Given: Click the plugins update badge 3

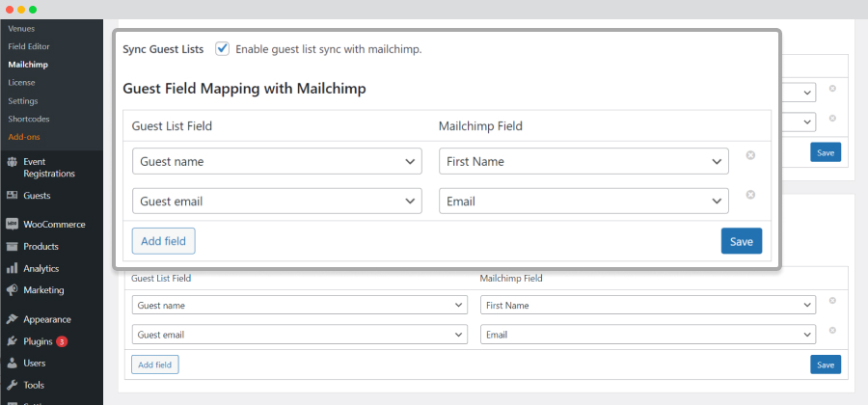Looking at the screenshot, I should pos(62,342).
